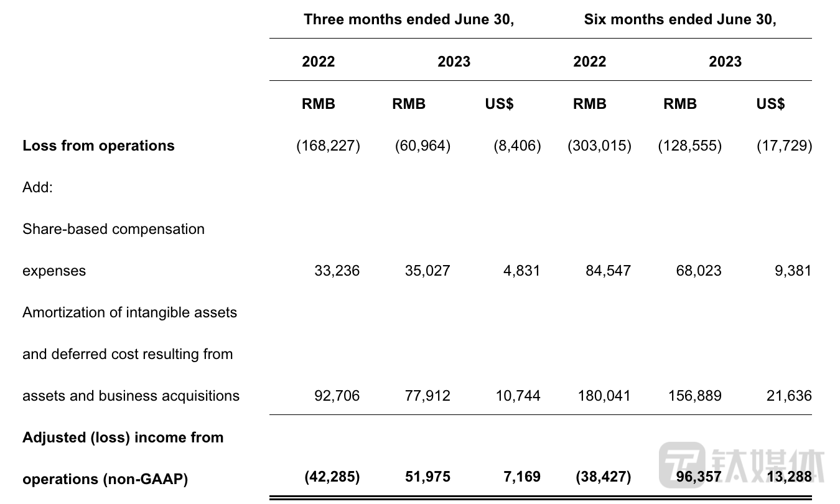Select the 156,889 amortization figure
The image size is (840, 504).
(x=694, y=396)
